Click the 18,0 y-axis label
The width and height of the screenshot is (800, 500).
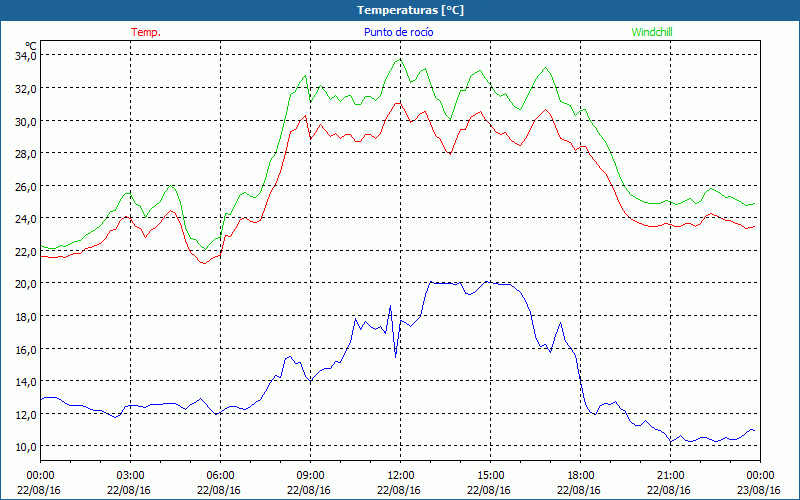point(26,316)
